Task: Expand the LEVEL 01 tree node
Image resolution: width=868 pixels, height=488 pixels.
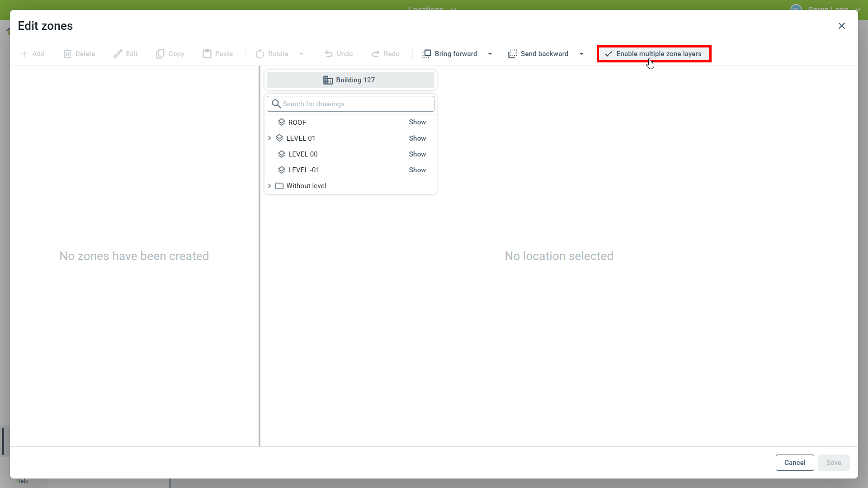Action: pyautogui.click(x=270, y=138)
